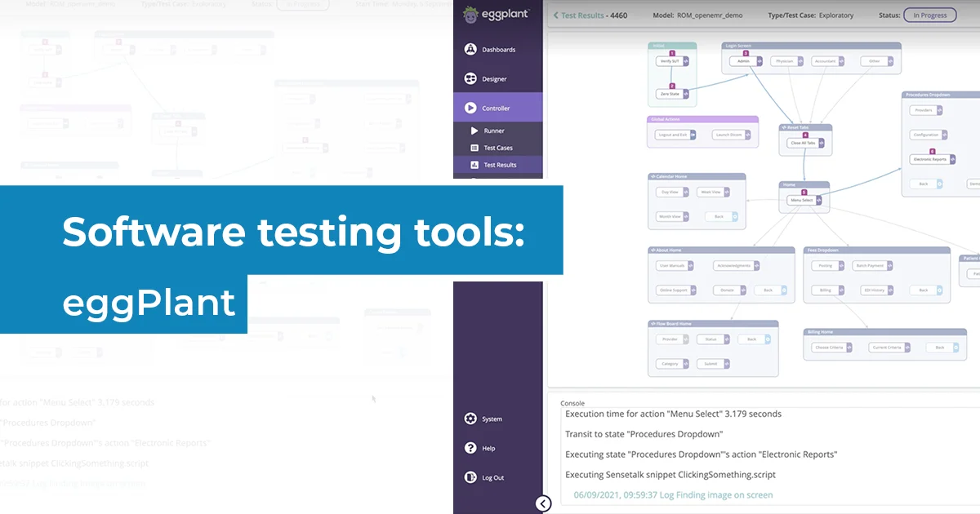Screen dimensions: 980x514
Task: Click the Test Cases list icon
Action: (474, 148)
